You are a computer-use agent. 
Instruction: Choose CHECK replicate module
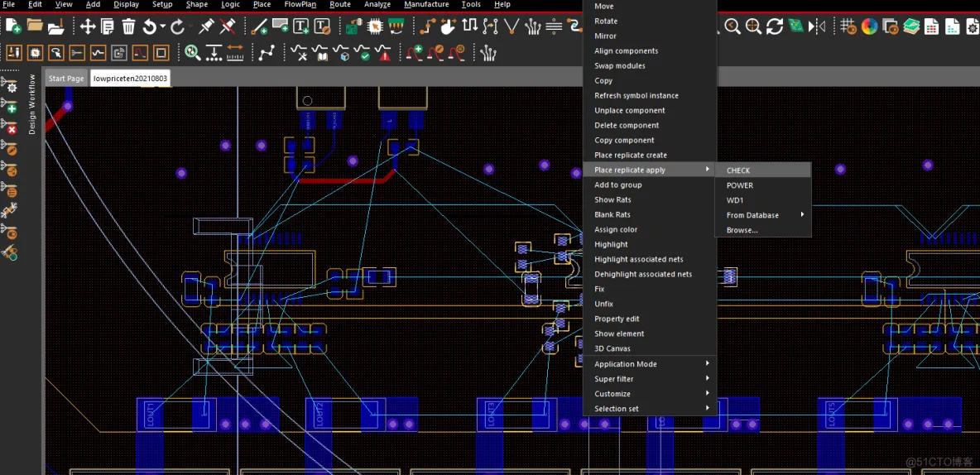coord(763,170)
